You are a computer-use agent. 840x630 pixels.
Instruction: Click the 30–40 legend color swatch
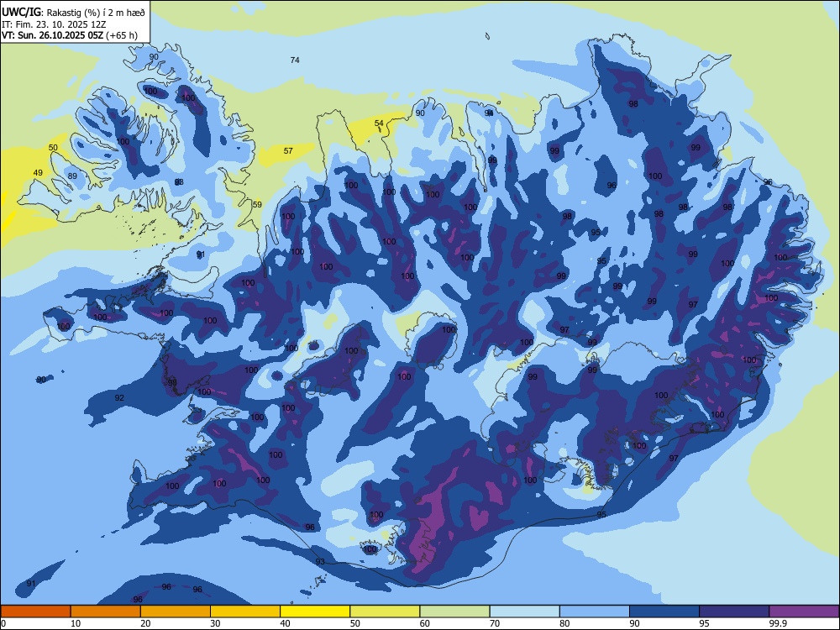click(245, 612)
